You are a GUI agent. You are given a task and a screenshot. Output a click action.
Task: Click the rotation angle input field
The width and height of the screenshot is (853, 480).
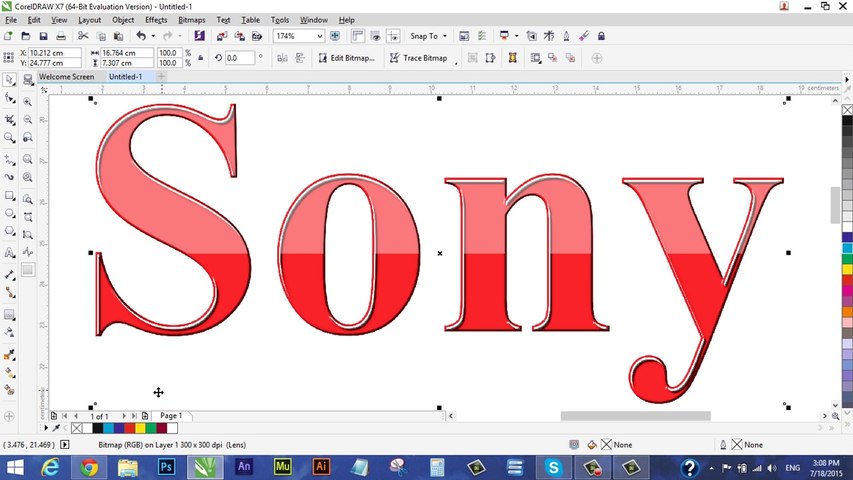(239, 58)
